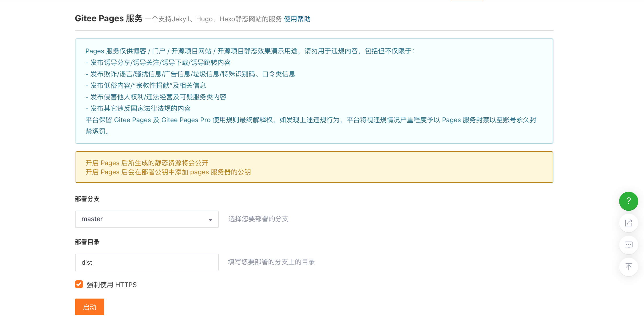Open the 使用帮助 link
This screenshot has height=327, width=644.
[x=297, y=19]
